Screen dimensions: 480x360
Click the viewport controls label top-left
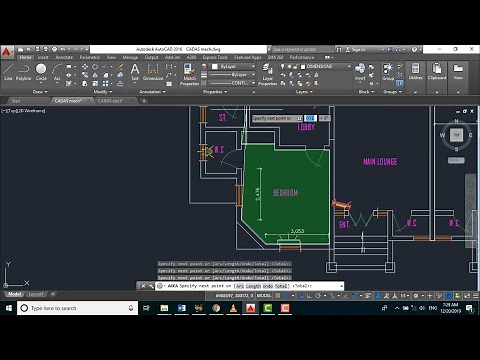pos(23,111)
